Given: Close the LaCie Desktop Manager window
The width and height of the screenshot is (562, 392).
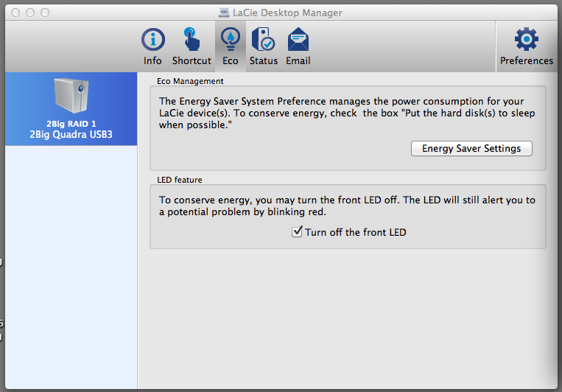Looking at the screenshot, I should 15,13.
